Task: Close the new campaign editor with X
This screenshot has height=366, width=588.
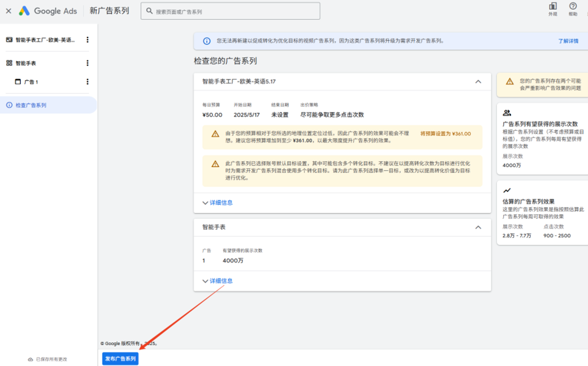Action: [9, 11]
